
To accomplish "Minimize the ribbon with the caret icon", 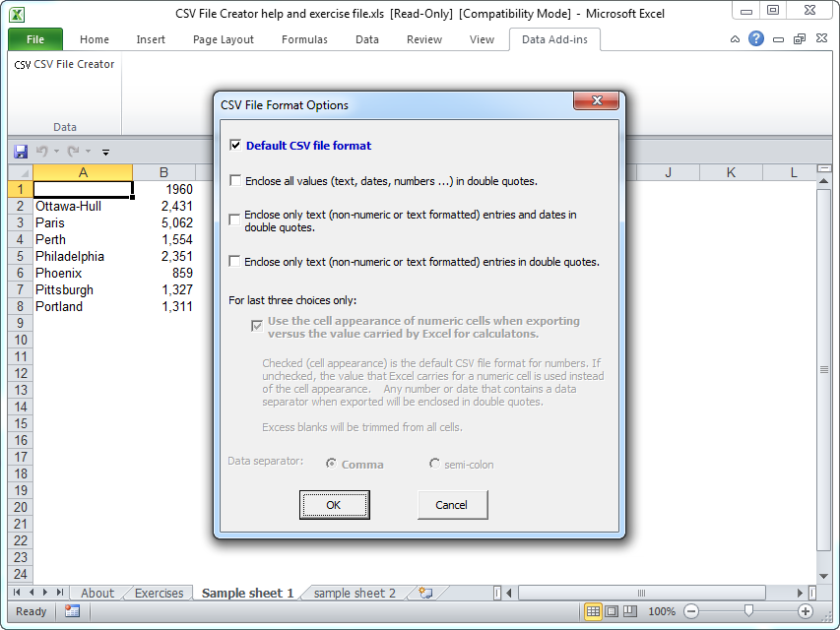I will (735, 39).
